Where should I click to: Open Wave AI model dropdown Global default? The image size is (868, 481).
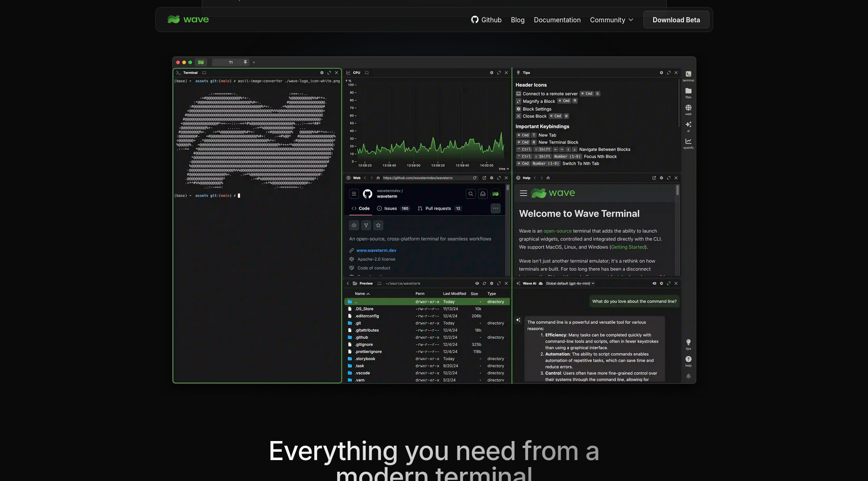click(570, 283)
